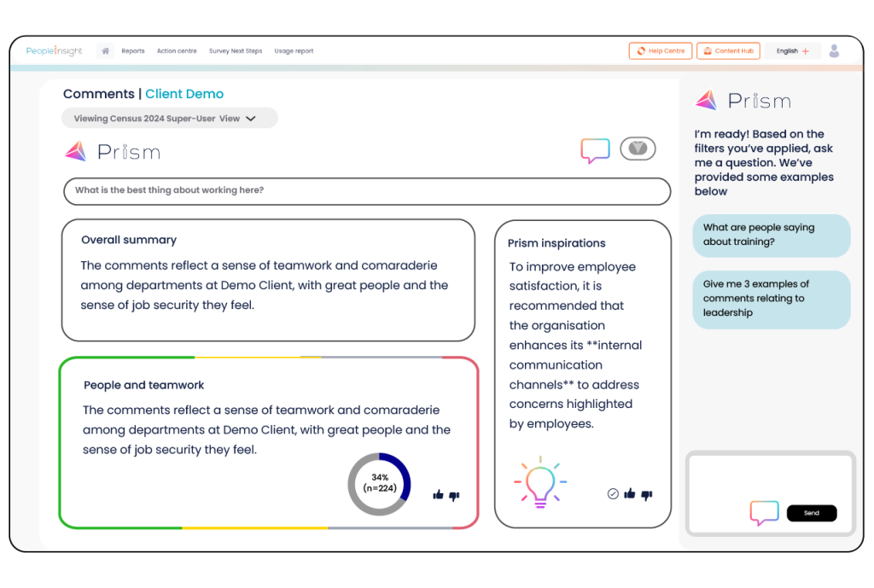The width and height of the screenshot is (874, 588).
Task: Click the lightbulb inspiration icon
Action: point(540,482)
